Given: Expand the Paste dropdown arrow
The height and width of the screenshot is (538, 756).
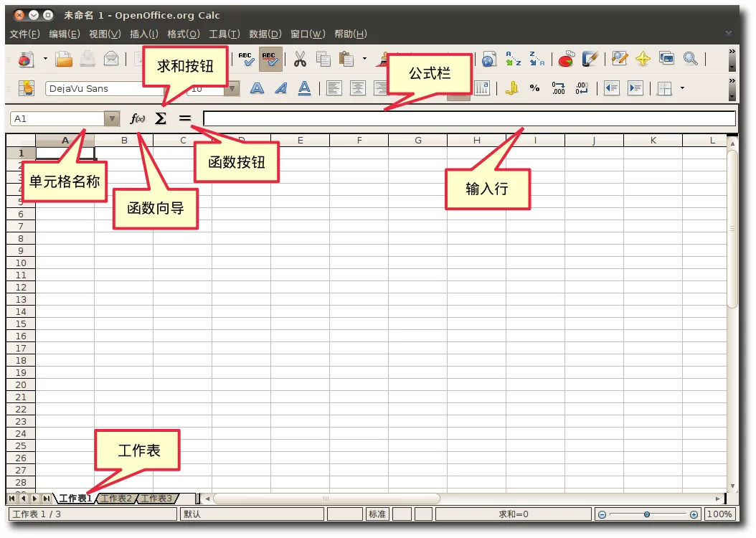Looking at the screenshot, I should pyautogui.click(x=364, y=59).
